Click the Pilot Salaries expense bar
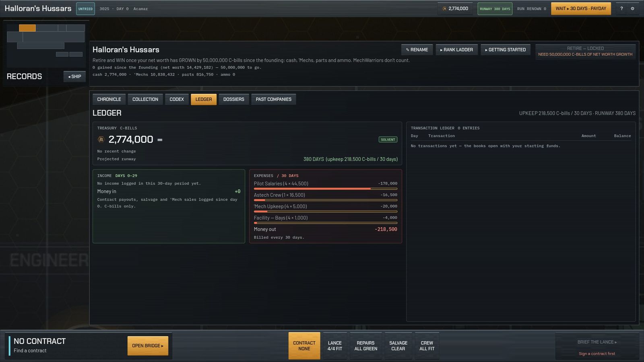 [x=326, y=189]
